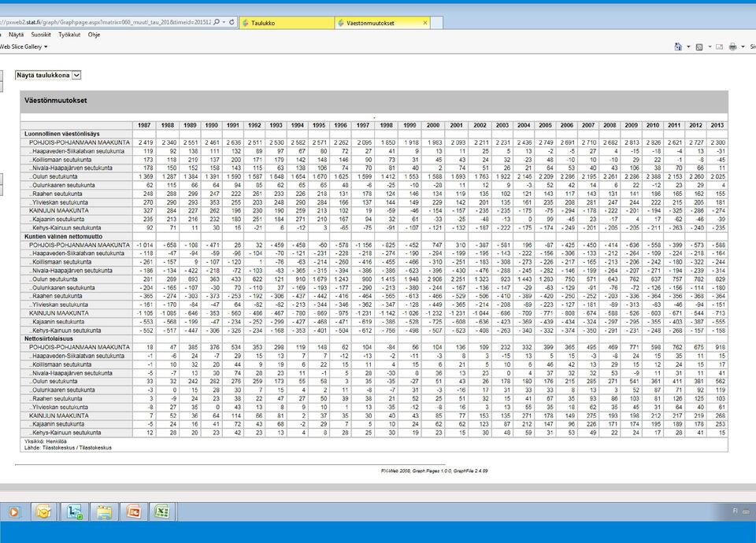
Task: Click the Home icon in command bar
Action: [678, 46]
